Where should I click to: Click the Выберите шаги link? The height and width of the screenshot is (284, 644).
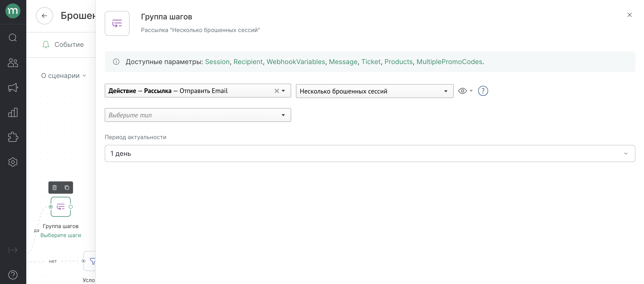61,235
